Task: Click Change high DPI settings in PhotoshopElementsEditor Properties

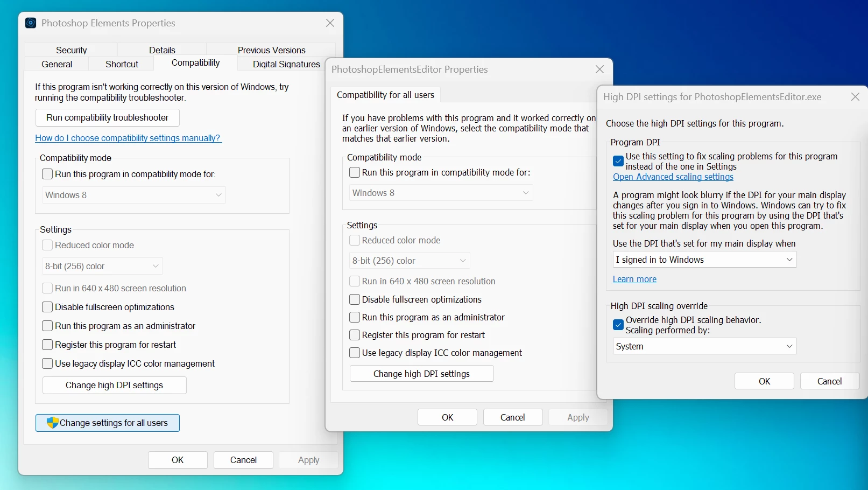Action: (421, 374)
